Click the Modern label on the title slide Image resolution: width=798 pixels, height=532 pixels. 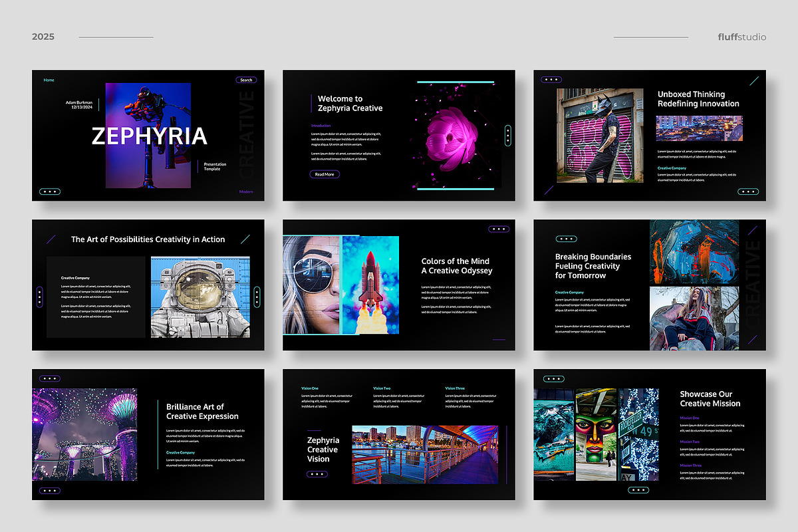246,192
